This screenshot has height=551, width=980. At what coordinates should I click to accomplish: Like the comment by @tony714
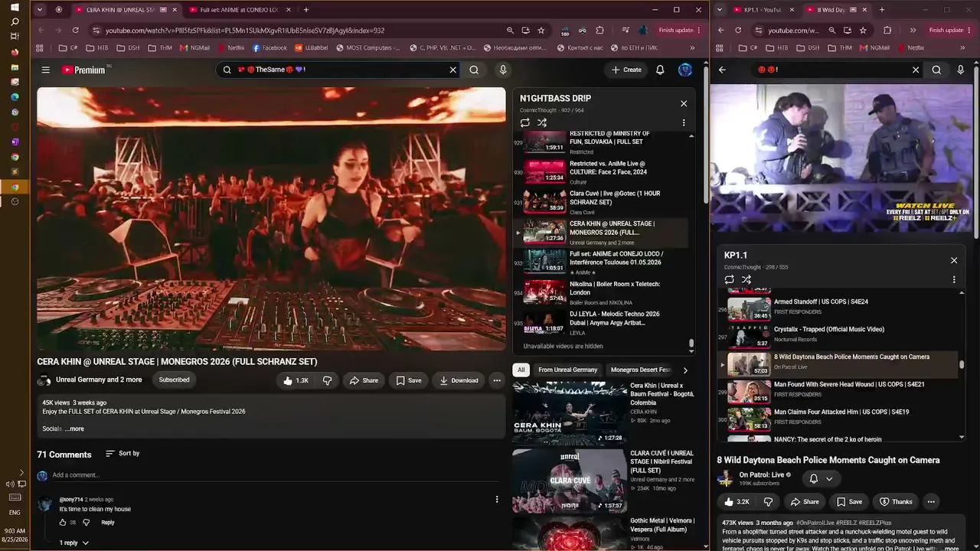click(x=63, y=523)
